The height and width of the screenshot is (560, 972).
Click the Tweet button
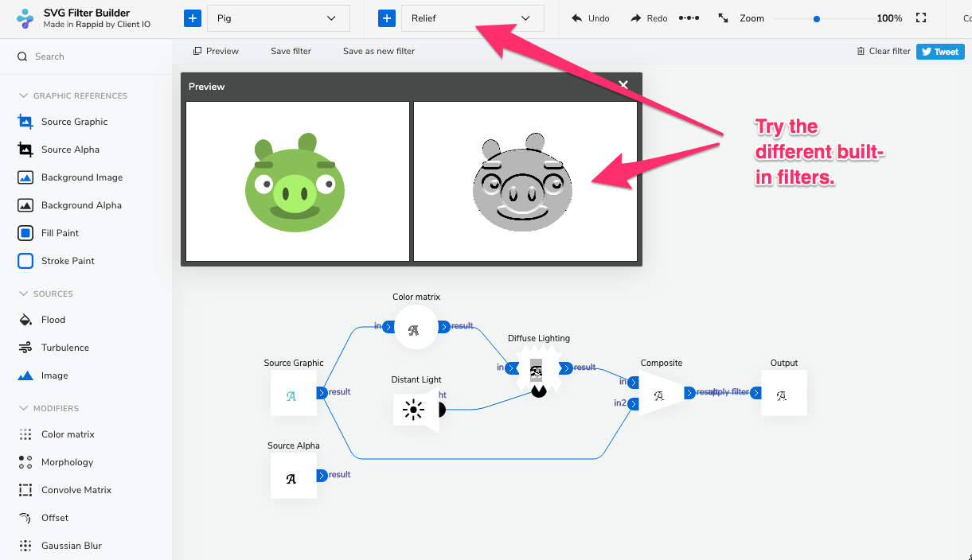[x=940, y=50]
